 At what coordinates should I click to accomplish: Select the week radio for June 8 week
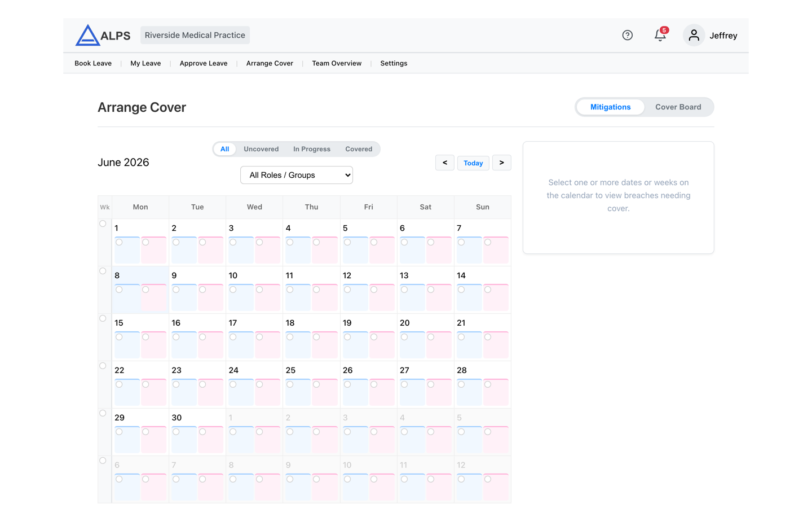(103, 271)
